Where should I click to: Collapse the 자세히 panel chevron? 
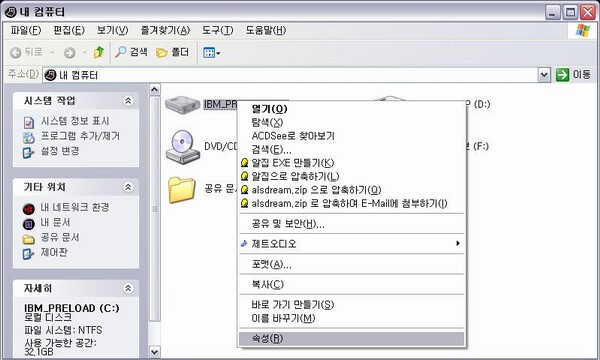point(128,288)
